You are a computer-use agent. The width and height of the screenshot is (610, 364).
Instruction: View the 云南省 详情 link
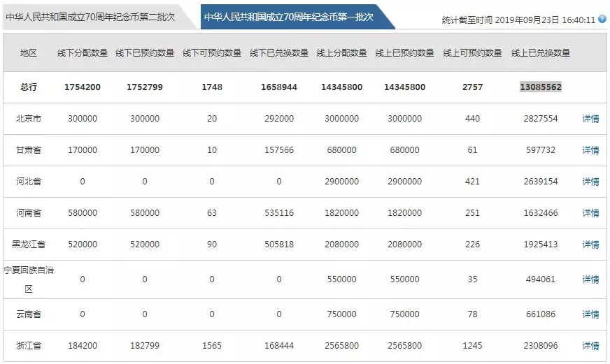[590, 314]
